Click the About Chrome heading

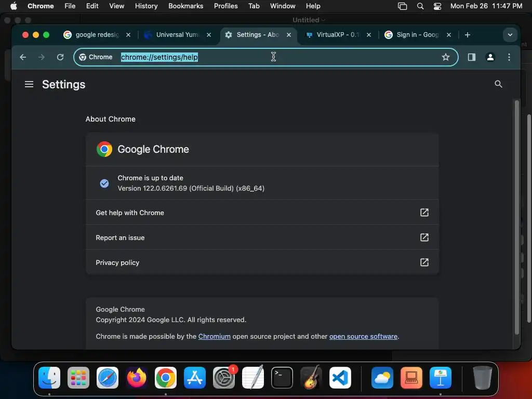point(110,119)
